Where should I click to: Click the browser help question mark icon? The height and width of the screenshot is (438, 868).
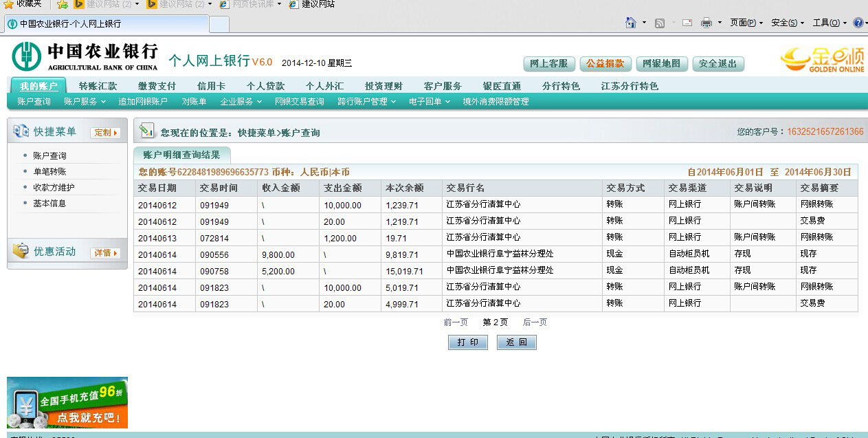coord(858,23)
